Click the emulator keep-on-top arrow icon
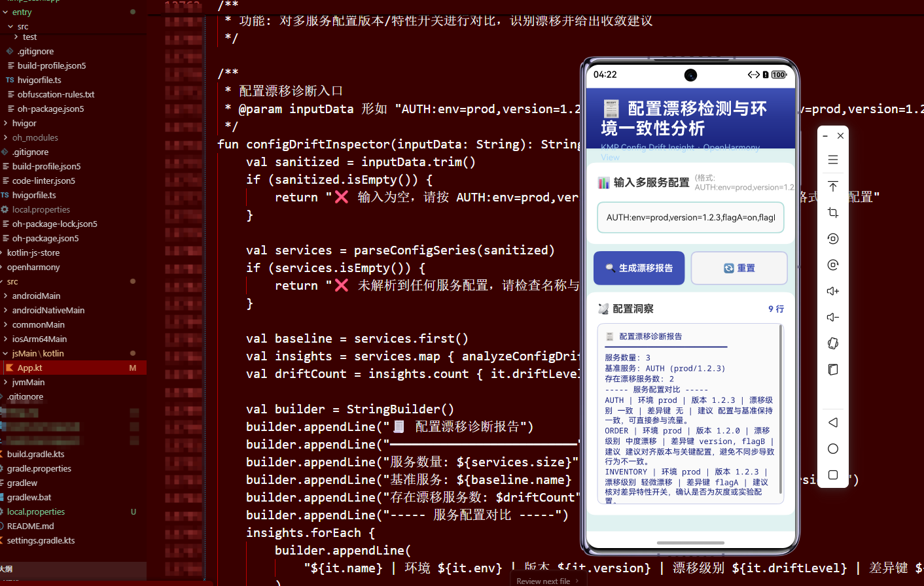 point(833,186)
